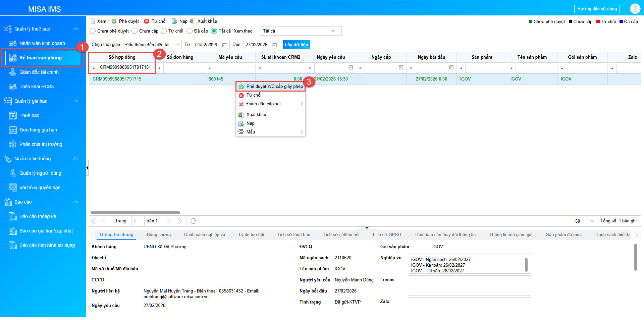The width and height of the screenshot is (644, 320).
Task: Click the Lấy dữ liệu button
Action: coord(296,45)
